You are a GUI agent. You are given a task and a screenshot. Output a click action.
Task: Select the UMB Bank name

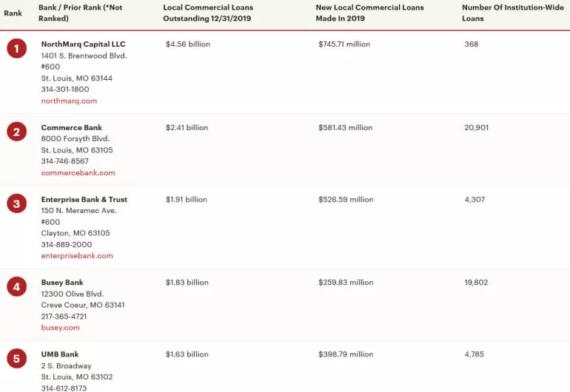coord(59,354)
